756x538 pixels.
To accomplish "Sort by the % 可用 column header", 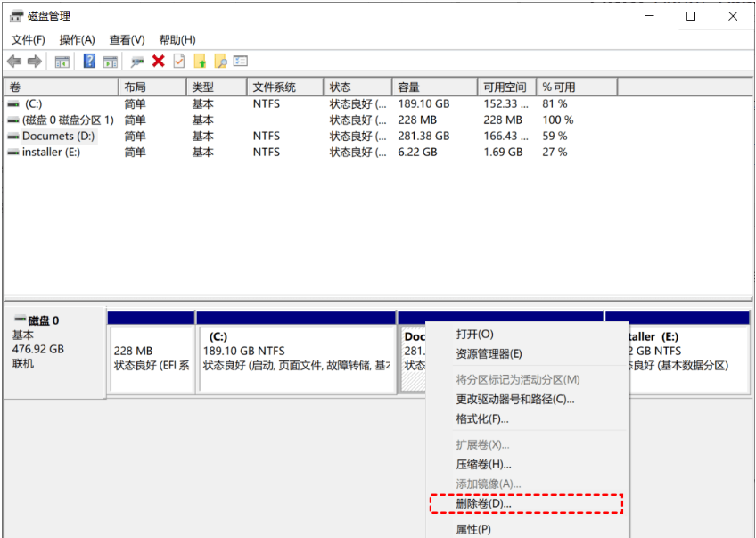I will click(x=577, y=87).
